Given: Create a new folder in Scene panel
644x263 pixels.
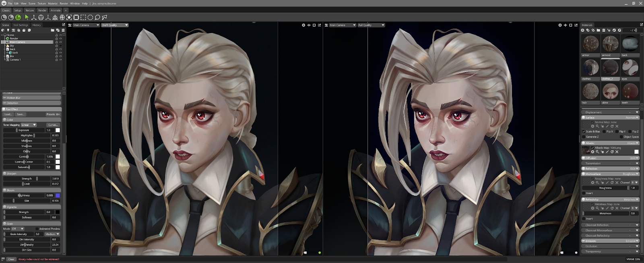Looking at the screenshot, I should click(x=52, y=30).
